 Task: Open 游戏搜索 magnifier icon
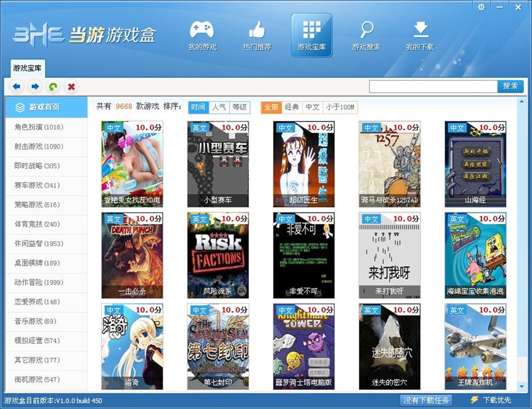click(366, 35)
